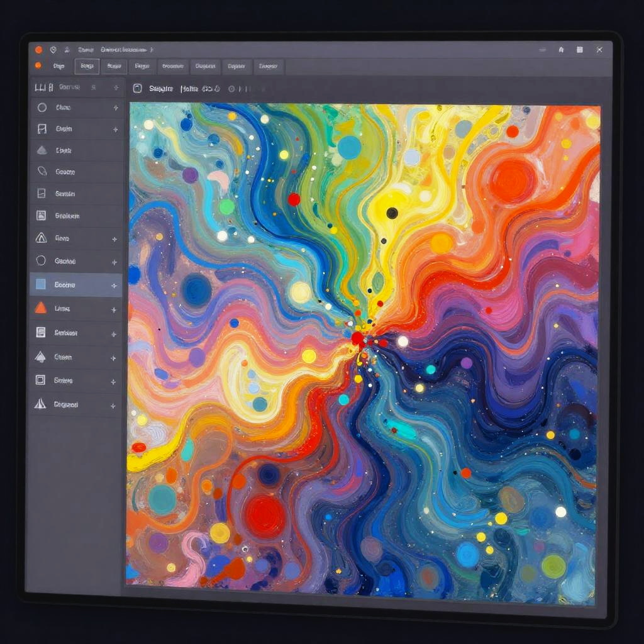Click the nested squares icon in the sidebar
644x644 pixels.
41,380
